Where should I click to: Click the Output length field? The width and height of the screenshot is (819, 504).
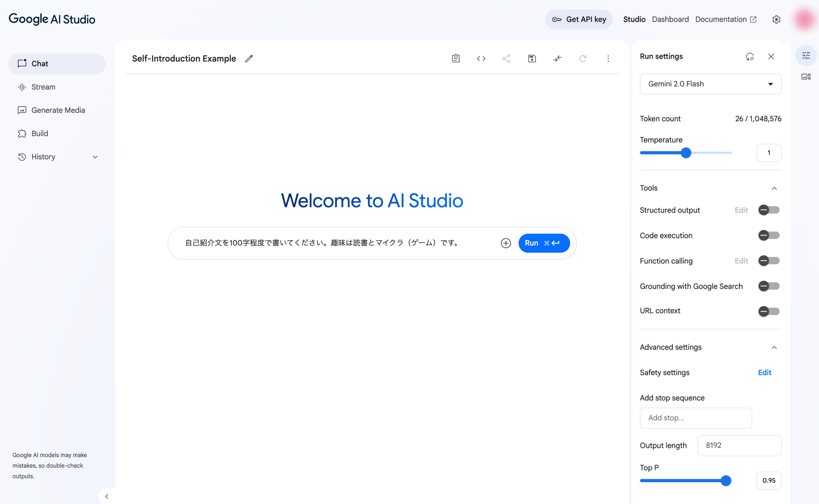click(739, 445)
